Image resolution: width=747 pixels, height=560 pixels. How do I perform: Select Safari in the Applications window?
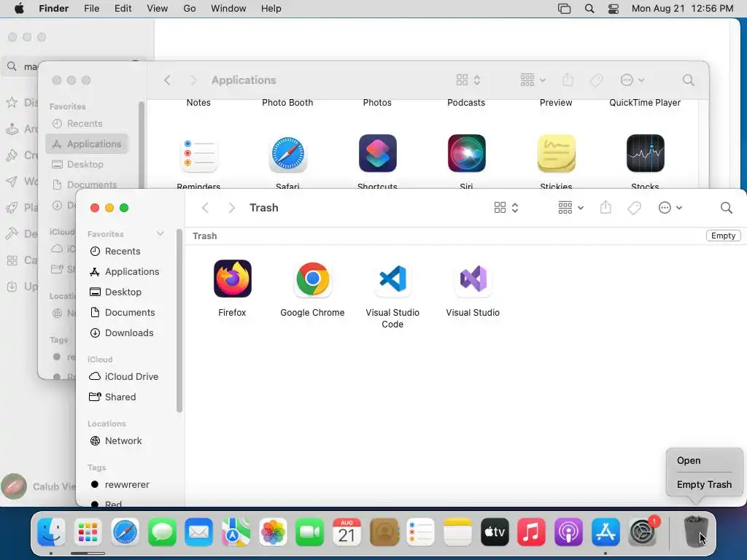coord(287,153)
